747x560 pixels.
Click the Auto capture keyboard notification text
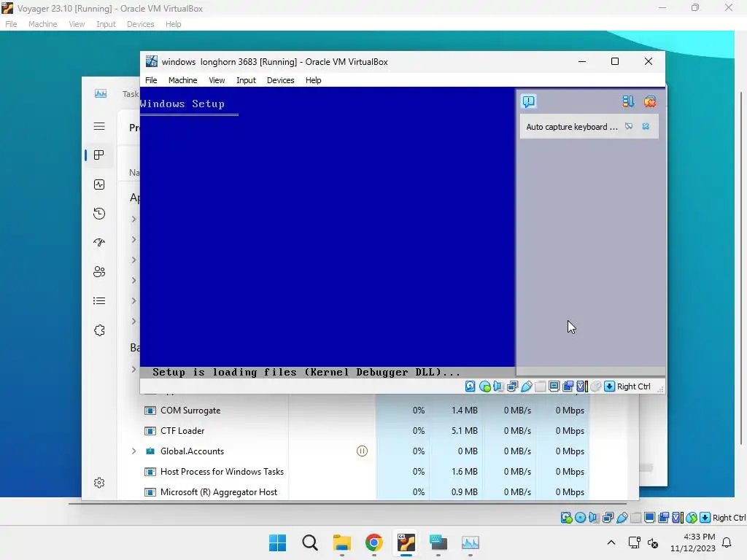point(572,127)
